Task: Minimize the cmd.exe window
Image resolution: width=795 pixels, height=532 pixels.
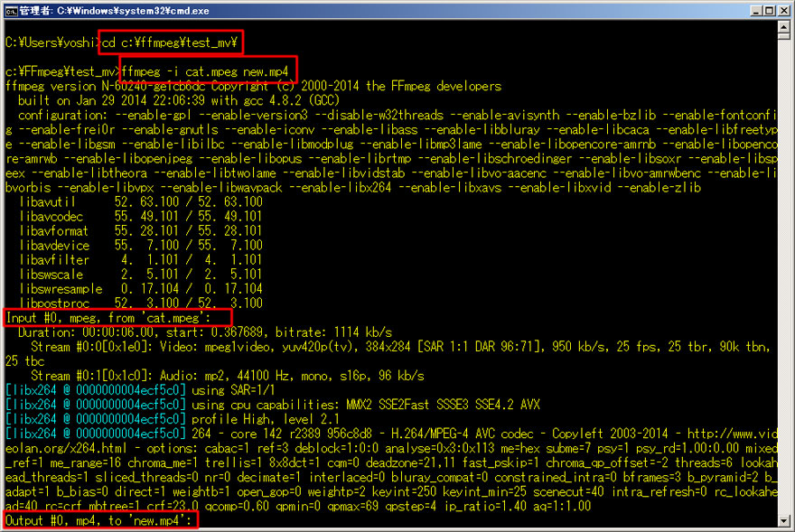Action: (x=756, y=11)
